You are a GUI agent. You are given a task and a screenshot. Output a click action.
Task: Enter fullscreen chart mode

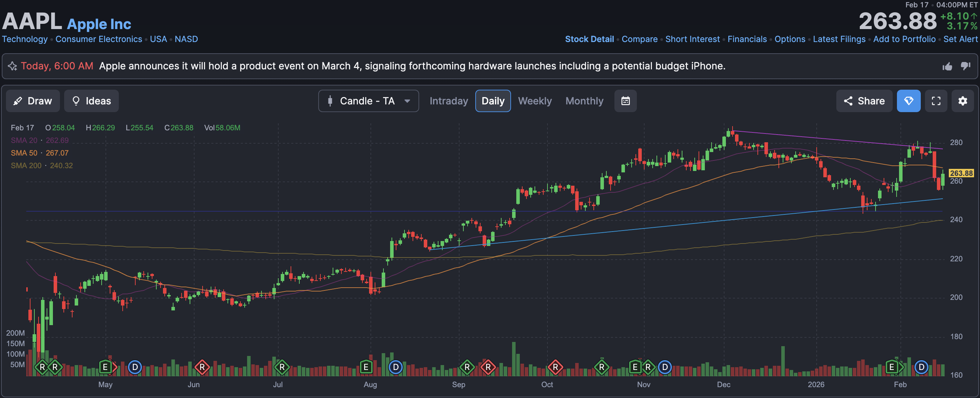click(936, 101)
